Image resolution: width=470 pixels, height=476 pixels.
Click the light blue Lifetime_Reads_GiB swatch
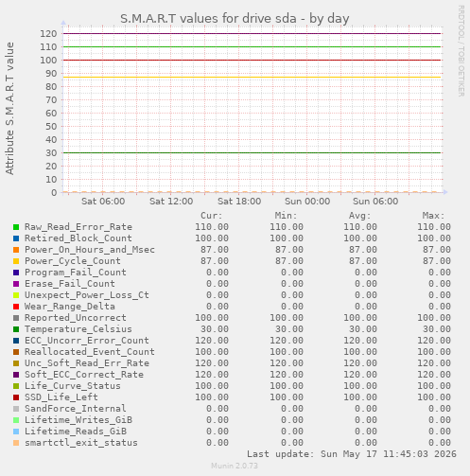point(16,432)
